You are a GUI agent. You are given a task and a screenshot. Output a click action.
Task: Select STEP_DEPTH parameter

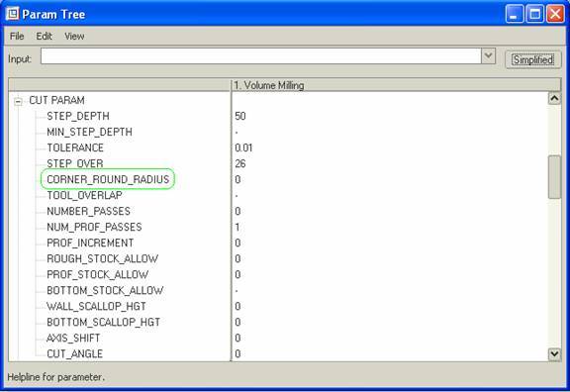point(78,116)
